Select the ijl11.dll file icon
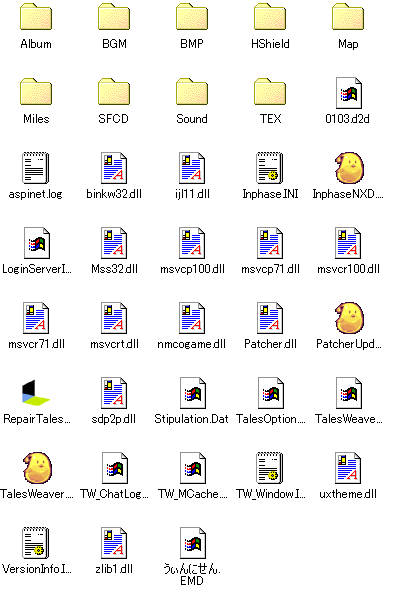This screenshot has height=598, width=394. [192, 168]
